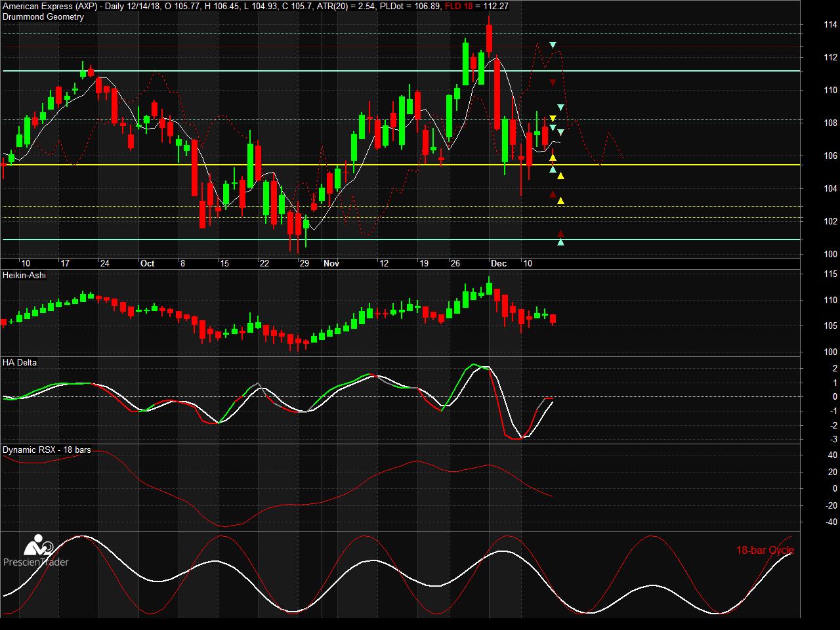Click the ATR(20) = 2.54 readout

pos(346,6)
